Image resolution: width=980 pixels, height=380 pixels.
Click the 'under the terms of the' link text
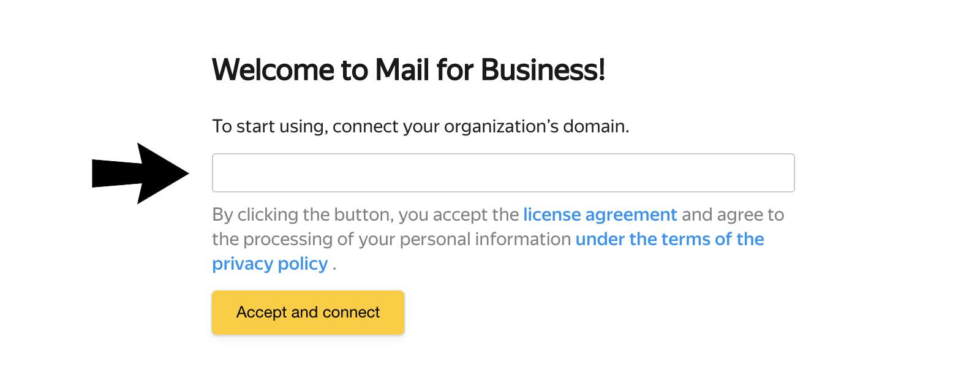coord(669,239)
